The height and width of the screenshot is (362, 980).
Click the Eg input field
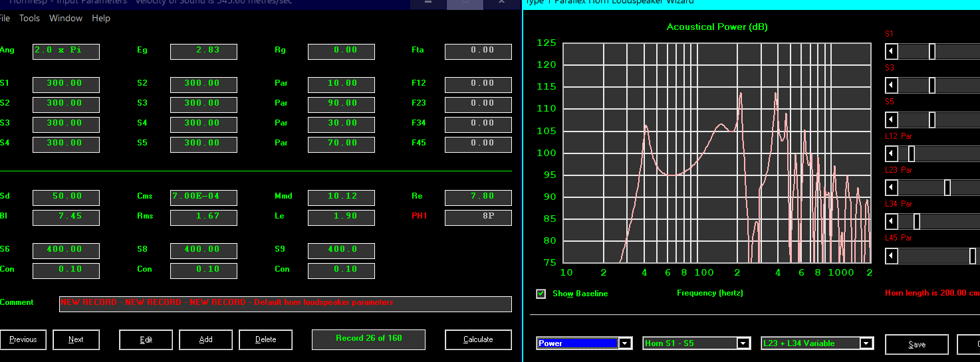(203, 51)
